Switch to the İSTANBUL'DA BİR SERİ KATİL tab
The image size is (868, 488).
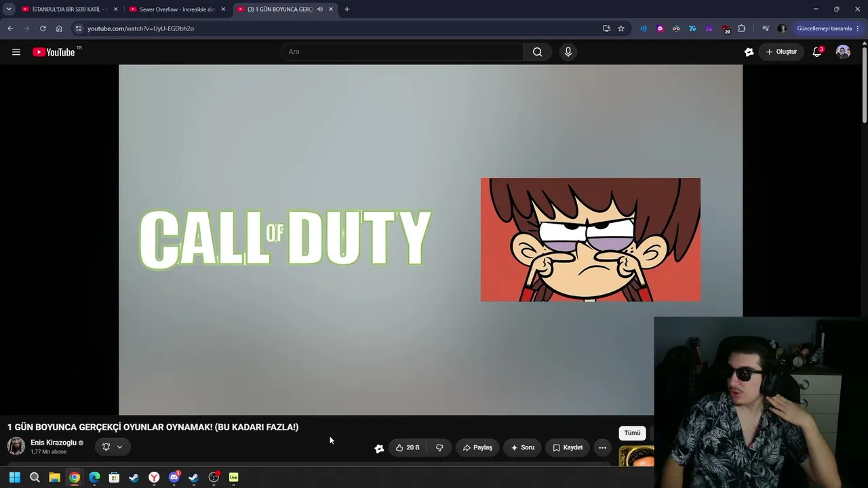pos(70,9)
